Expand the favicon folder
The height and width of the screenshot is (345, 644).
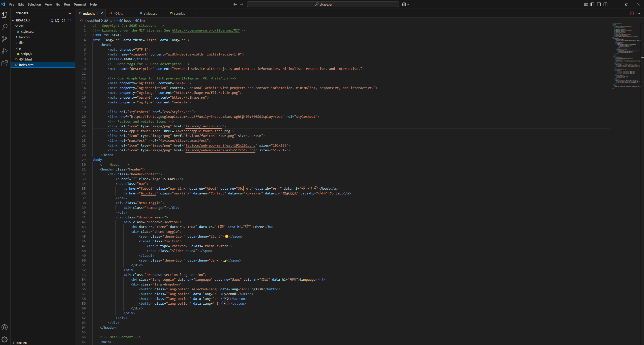[24, 37]
